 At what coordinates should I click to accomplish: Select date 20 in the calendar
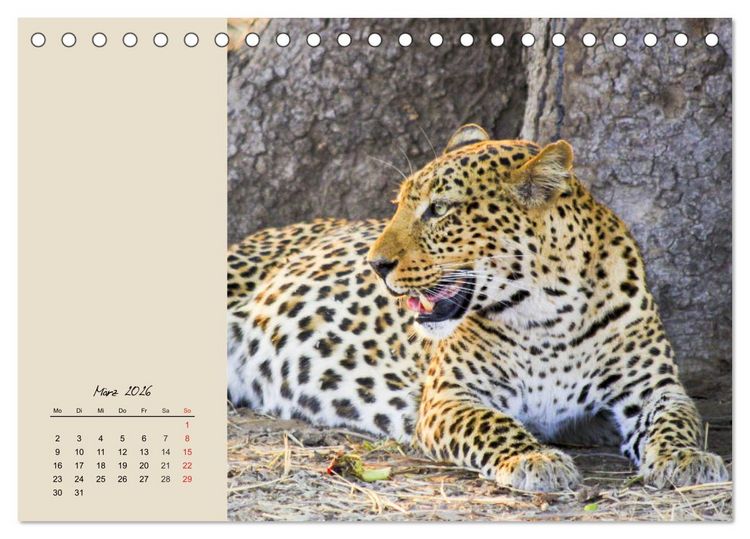tap(144, 465)
